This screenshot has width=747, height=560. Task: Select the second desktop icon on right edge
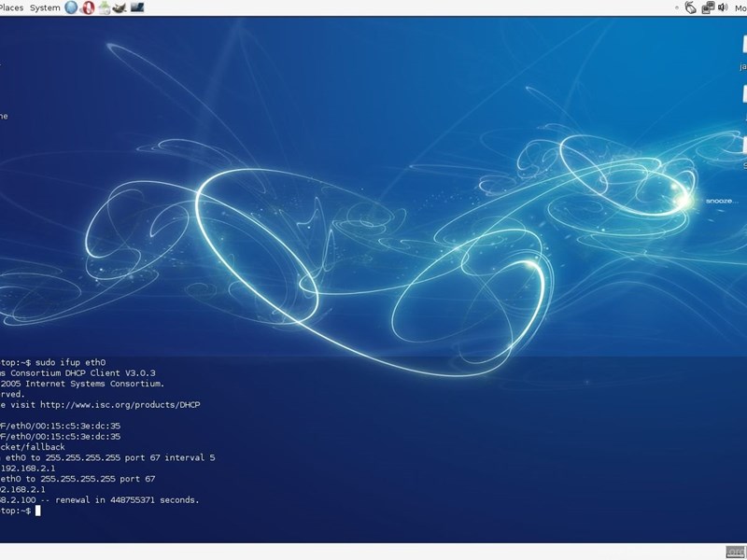[x=743, y=93]
